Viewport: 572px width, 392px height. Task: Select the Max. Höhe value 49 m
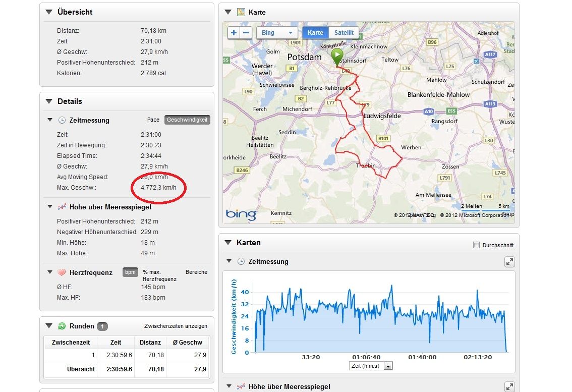[x=147, y=253]
